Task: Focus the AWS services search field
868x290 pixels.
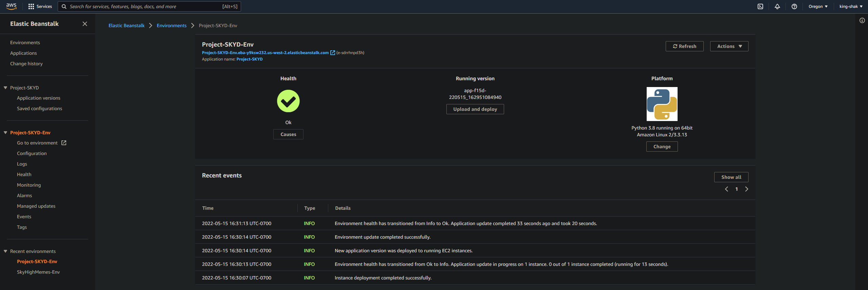Action: [149, 6]
